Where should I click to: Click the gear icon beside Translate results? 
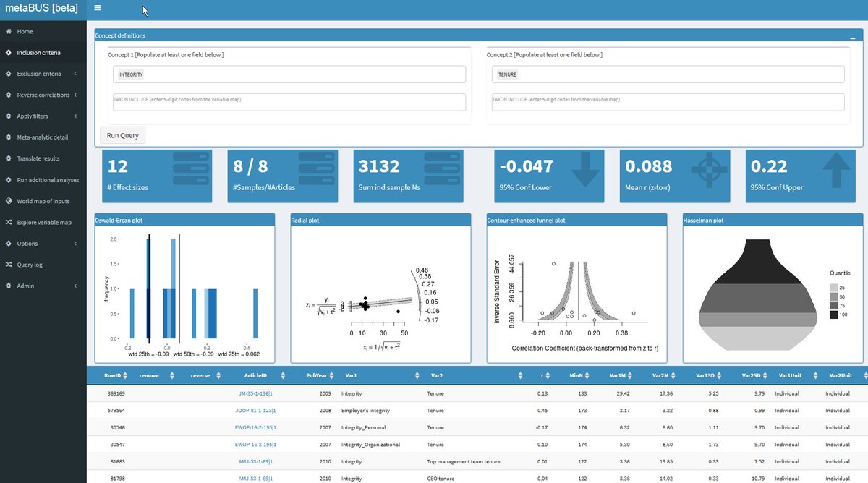point(8,158)
